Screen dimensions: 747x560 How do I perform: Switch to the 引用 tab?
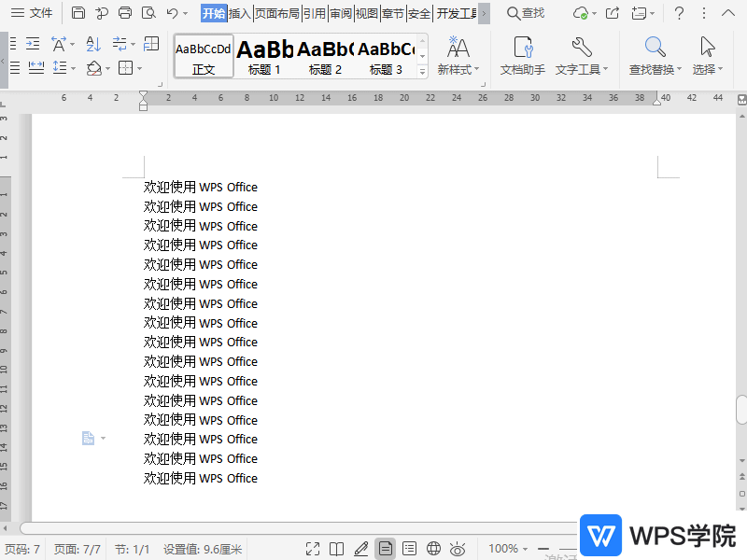(315, 13)
